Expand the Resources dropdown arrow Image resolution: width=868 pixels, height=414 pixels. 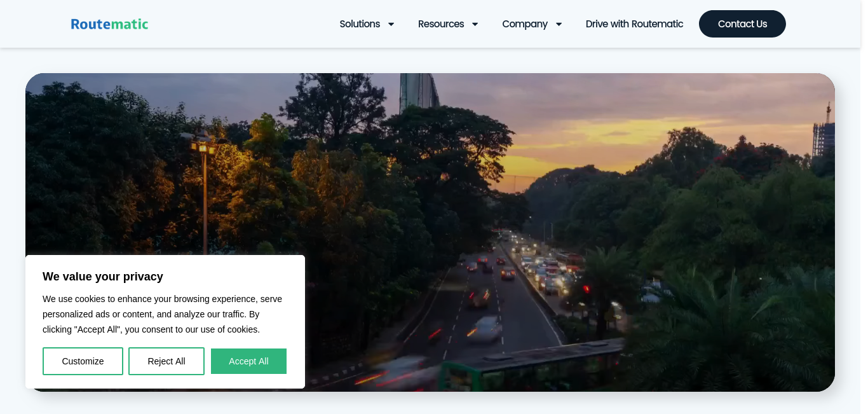[475, 24]
